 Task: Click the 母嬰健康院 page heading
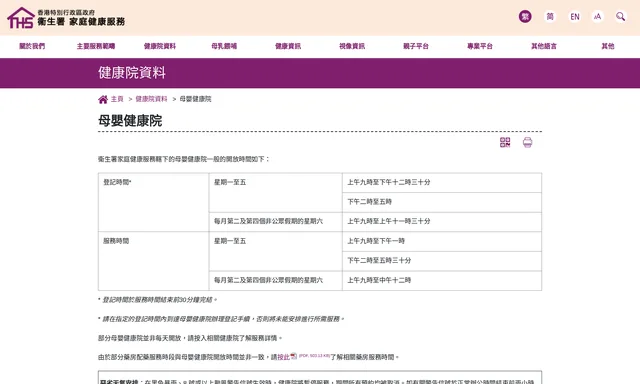130,121
